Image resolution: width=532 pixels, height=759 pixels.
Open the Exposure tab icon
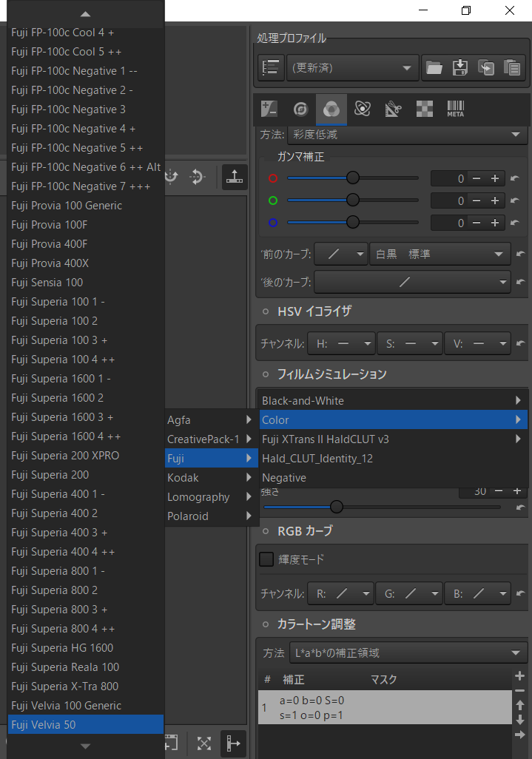point(269,109)
